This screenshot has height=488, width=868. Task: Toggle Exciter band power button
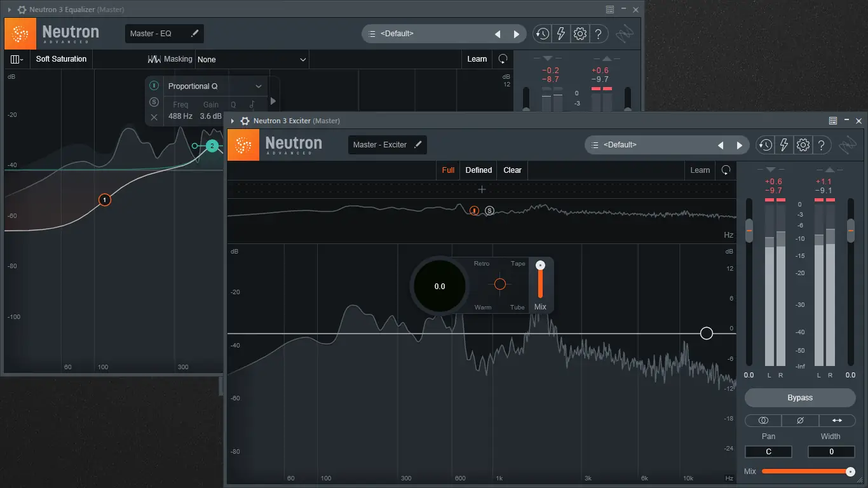tap(474, 210)
